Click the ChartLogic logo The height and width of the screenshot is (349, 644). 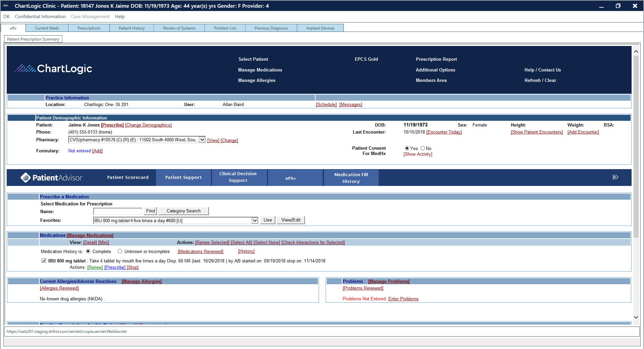pos(53,68)
